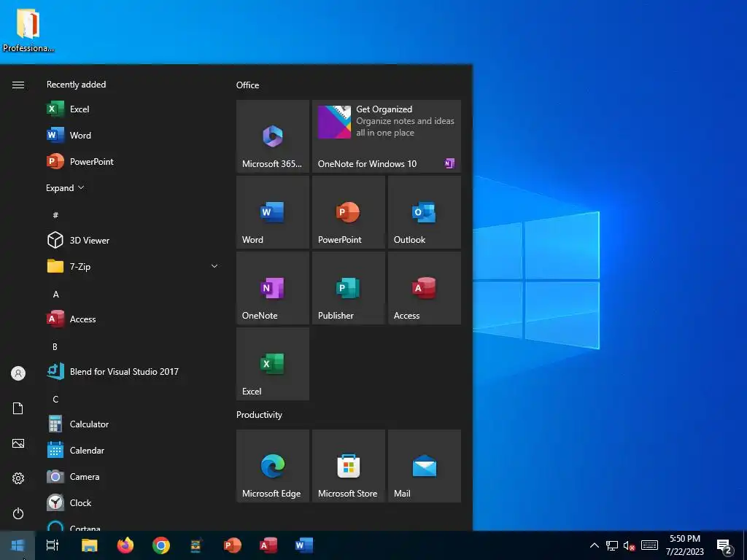
Task: Click the A letter group header
Action: click(x=55, y=295)
